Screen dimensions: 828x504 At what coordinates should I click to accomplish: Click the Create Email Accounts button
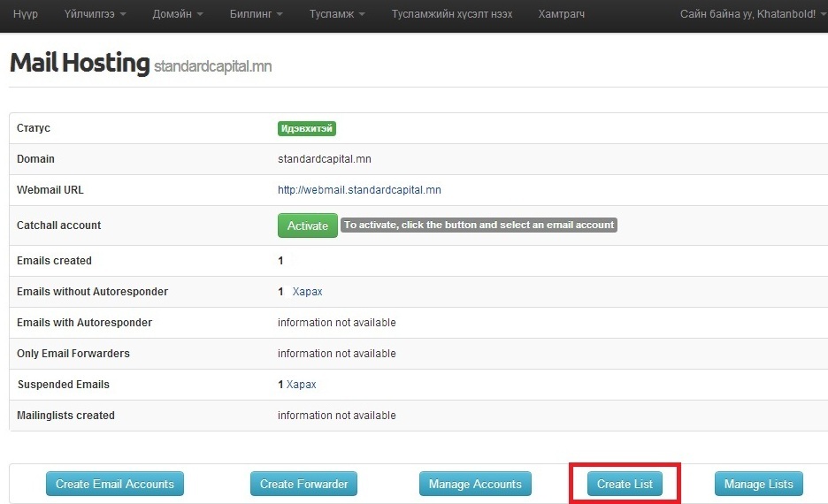(115, 484)
